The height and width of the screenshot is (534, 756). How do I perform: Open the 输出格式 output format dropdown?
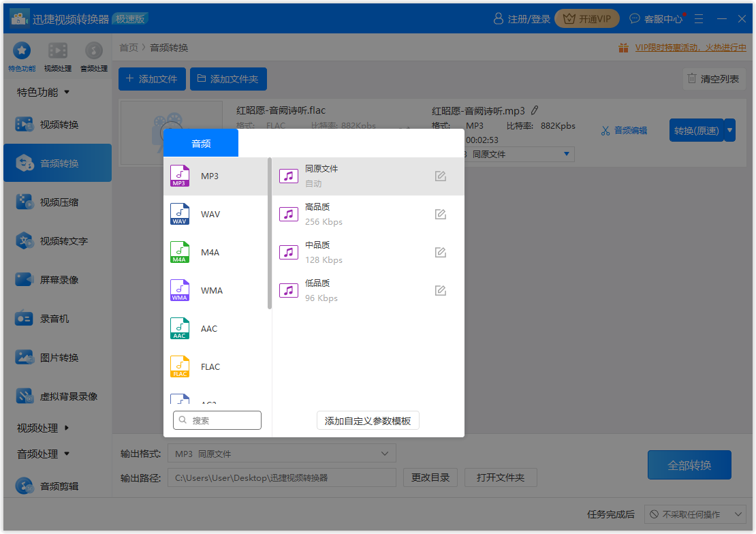(x=281, y=452)
